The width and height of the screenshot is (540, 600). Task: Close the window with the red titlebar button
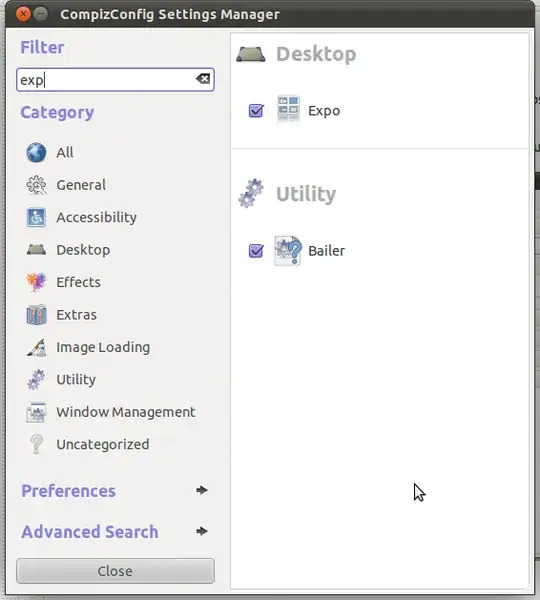(23, 14)
